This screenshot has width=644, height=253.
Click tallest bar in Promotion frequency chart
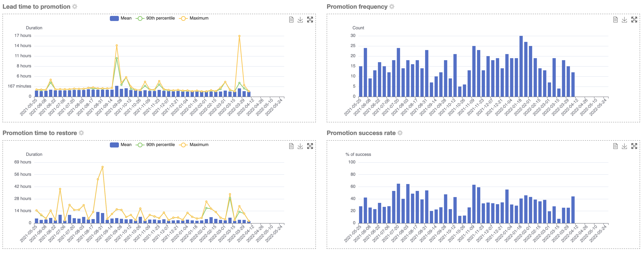tap(521, 66)
